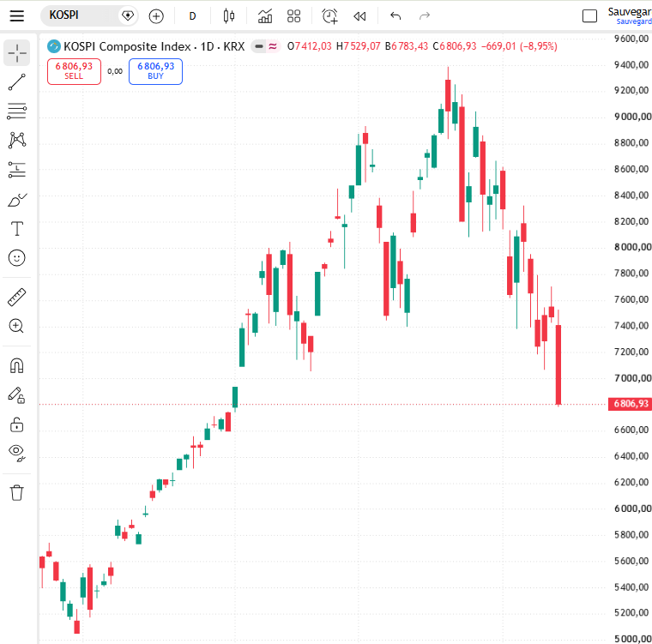Select the crosshair cursor tool
The image size is (652, 644).
coord(16,53)
